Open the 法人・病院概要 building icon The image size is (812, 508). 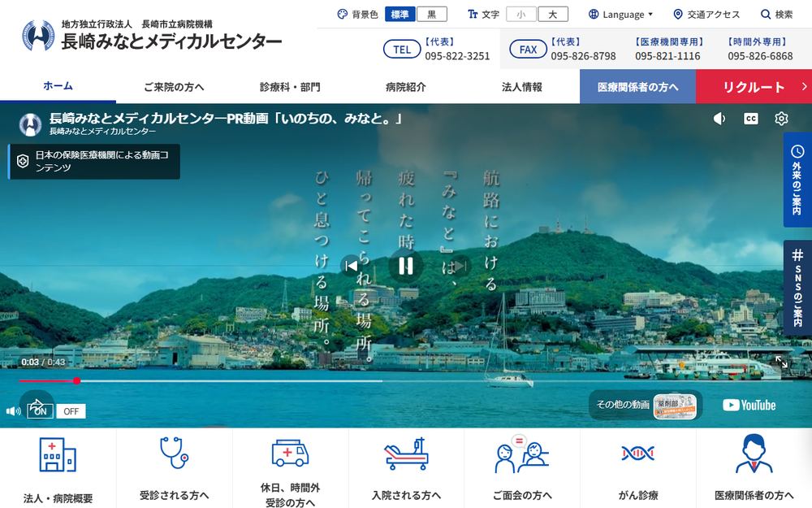(58, 454)
